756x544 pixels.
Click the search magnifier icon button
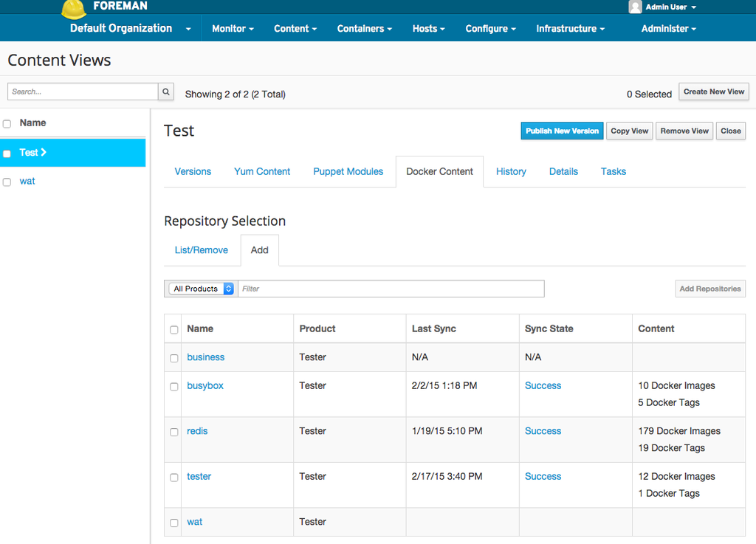click(166, 92)
